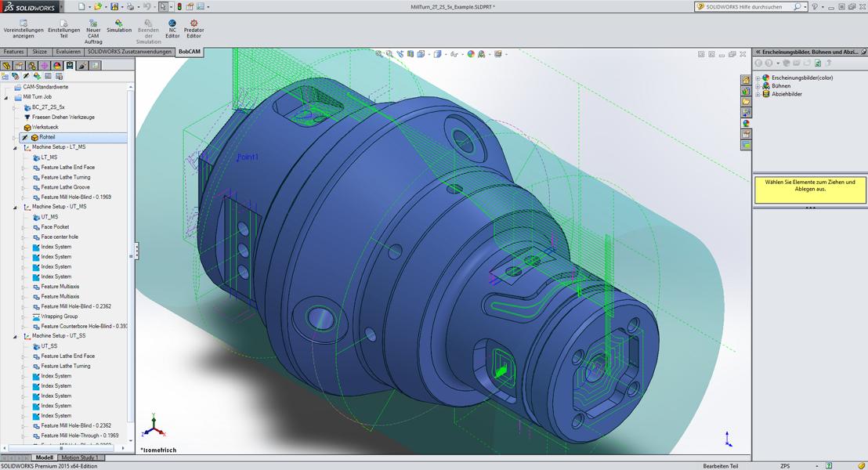This screenshot has width=868, height=470.
Task: Start the BobCAM Simulation
Action: 119,27
